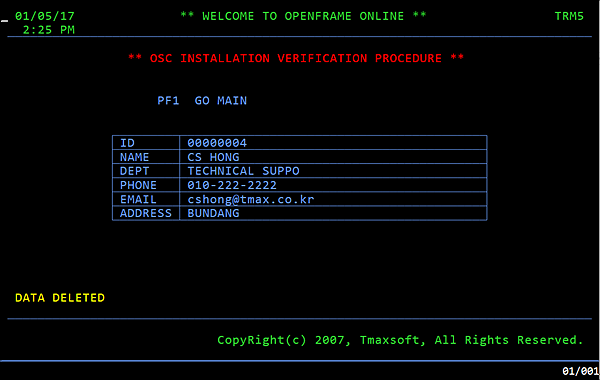Click the NAME field label
Screen dimensions: 600x380
pyautogui.click(x=134, y=157)
